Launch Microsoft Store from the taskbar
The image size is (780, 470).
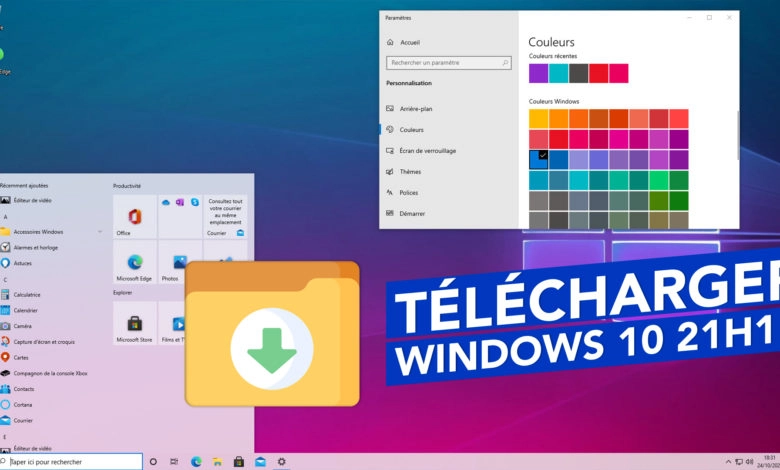tap(239, 462)
